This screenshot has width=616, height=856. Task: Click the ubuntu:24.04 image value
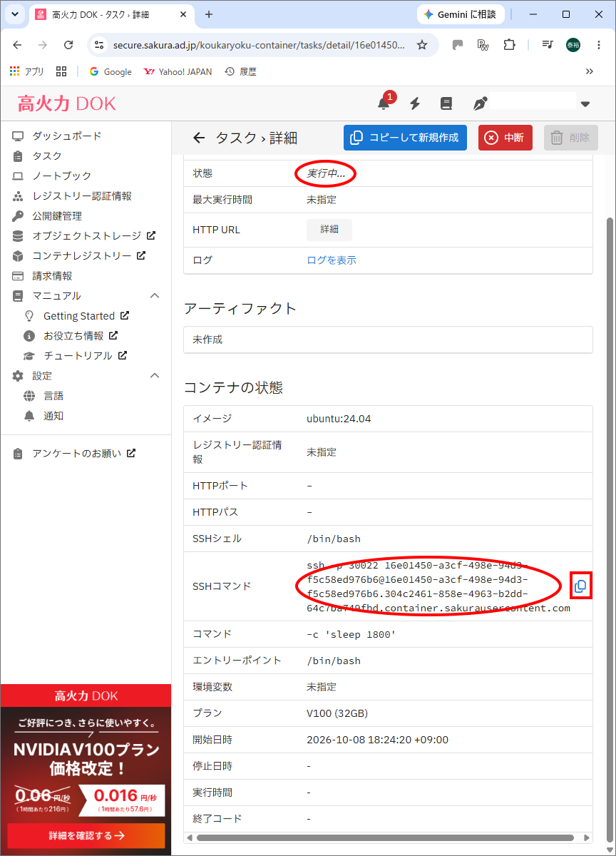339,419
